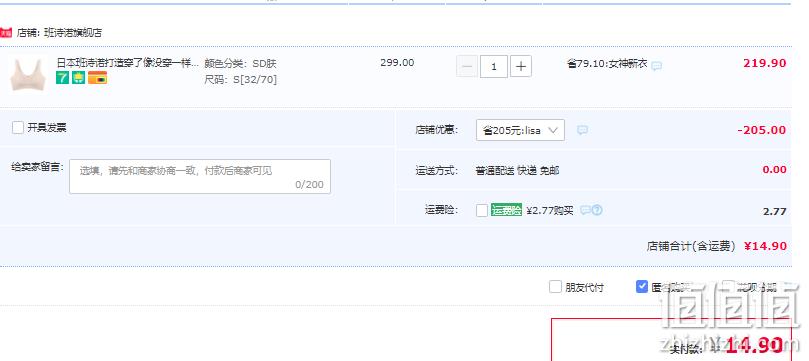Image resolution: width=809 pixels, height=361 pixels.
Task: Click the question mark help icon for 运费险
Action: click(x=597, y=210)
